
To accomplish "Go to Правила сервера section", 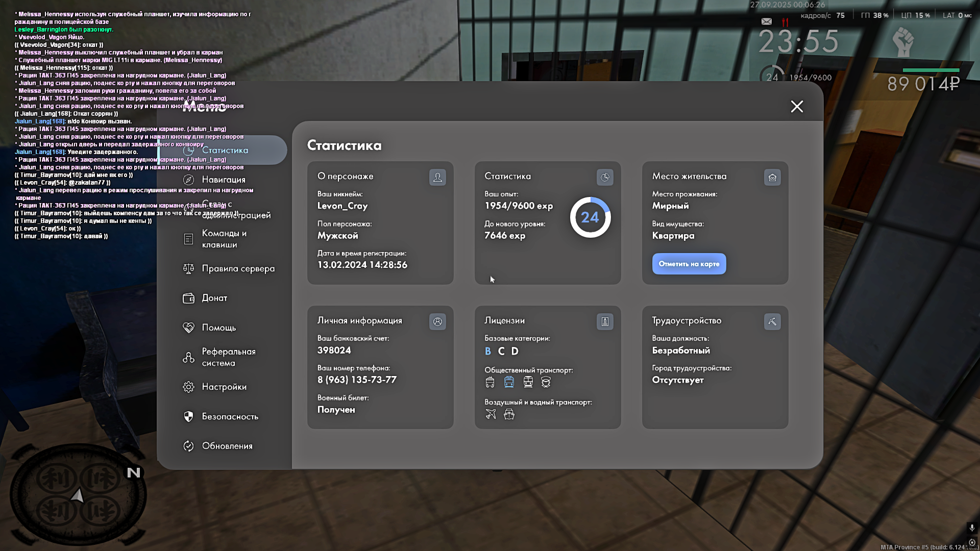I will pyautogui.click(x=237, y=268).
